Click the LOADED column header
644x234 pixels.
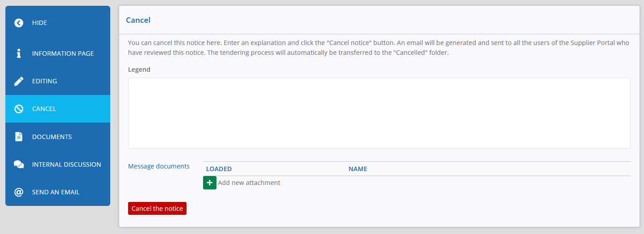(x=219, y=169)
